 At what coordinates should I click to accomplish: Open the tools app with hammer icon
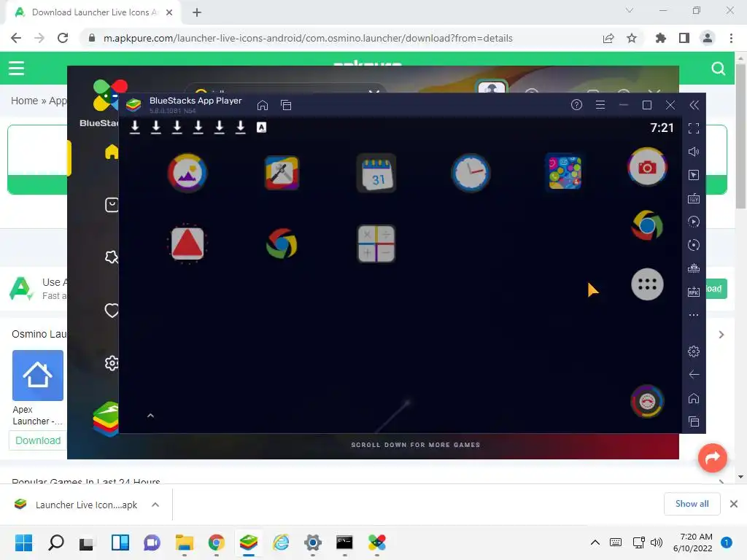point(282,173)
